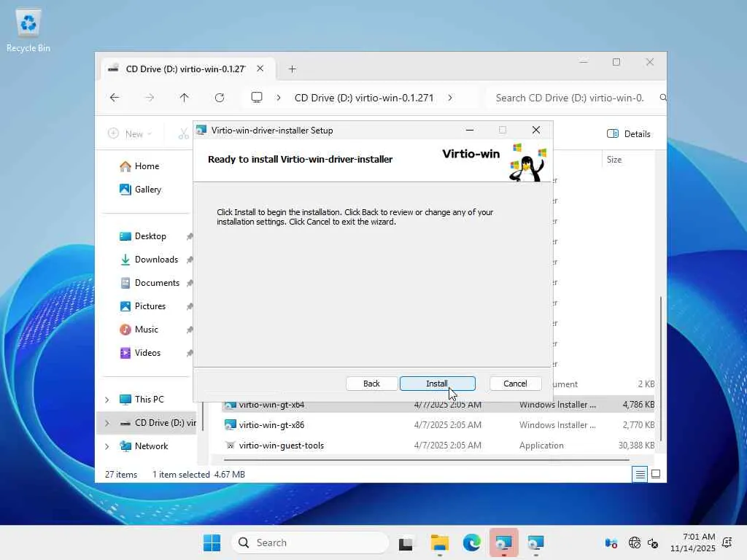Open Pictures in the navigation pane
This screenshot has width=747, height=560.
[150, 306]
